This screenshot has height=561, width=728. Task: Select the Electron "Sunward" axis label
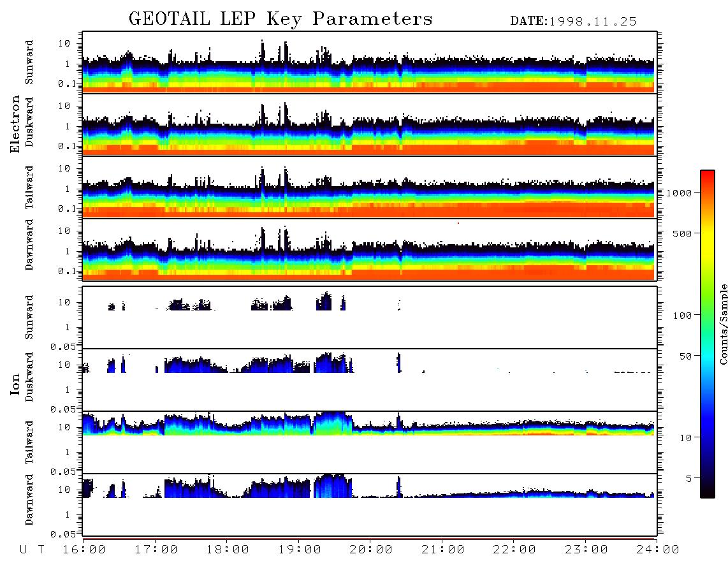(x=29, y=62)
